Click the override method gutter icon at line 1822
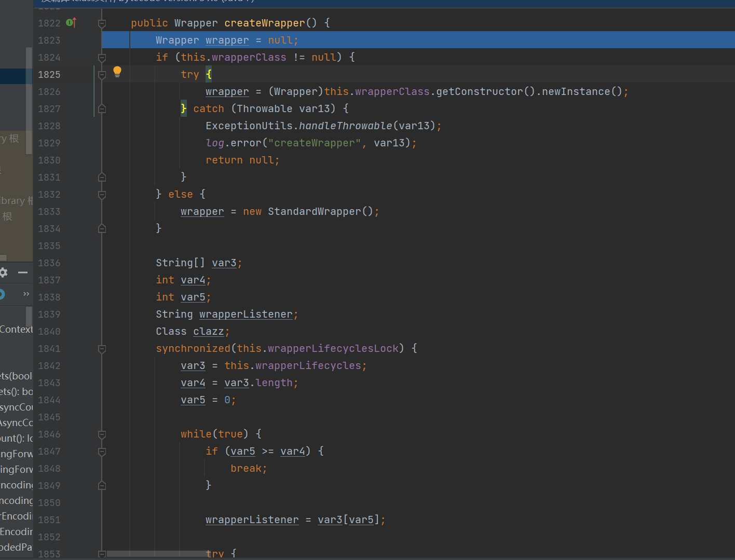This screenshot has height=560, width=735. [72, 22]
